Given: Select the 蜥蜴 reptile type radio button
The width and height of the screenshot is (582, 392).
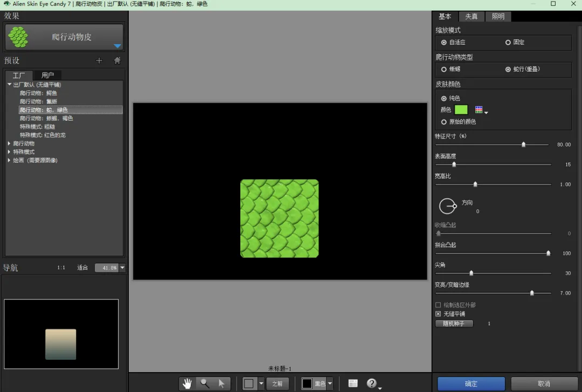Looking at the screenshot, I should point(444,69).
